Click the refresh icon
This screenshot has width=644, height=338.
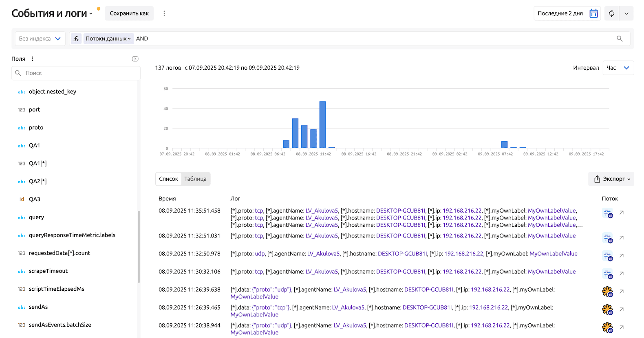(611, 13)
